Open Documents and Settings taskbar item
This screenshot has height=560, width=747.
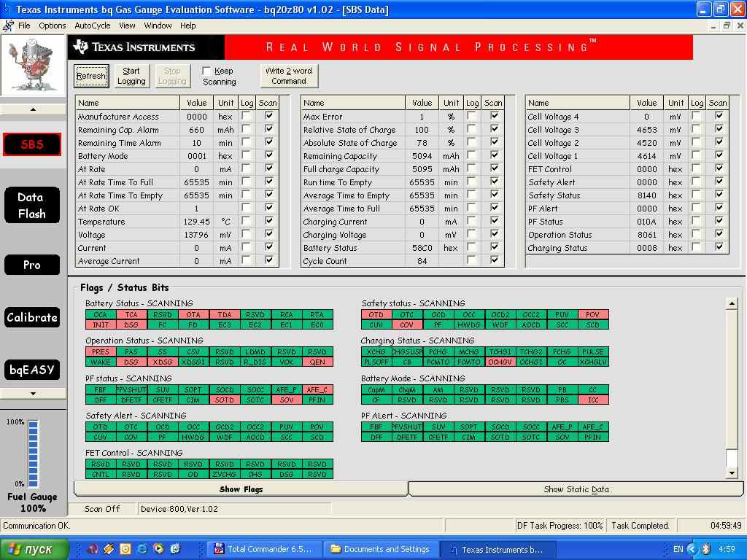pyautogui.click(x=381, y=549)
